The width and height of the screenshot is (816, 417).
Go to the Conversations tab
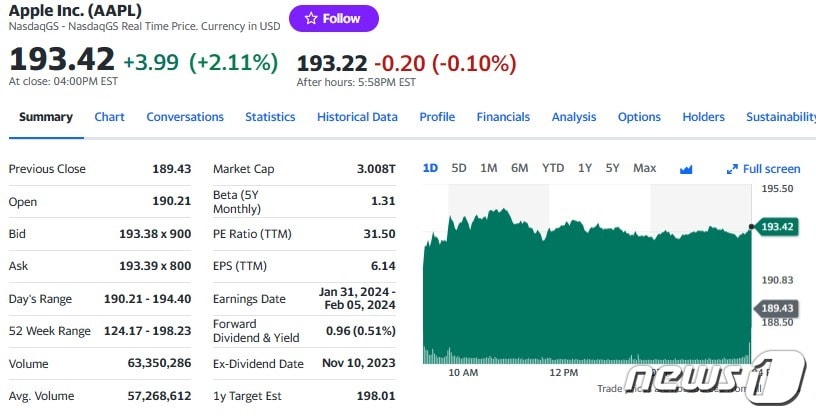coord(185,117)
